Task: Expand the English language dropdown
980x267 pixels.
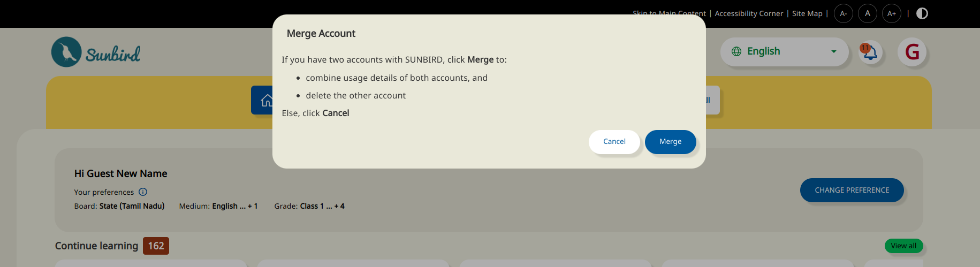Action: point(784,52)
